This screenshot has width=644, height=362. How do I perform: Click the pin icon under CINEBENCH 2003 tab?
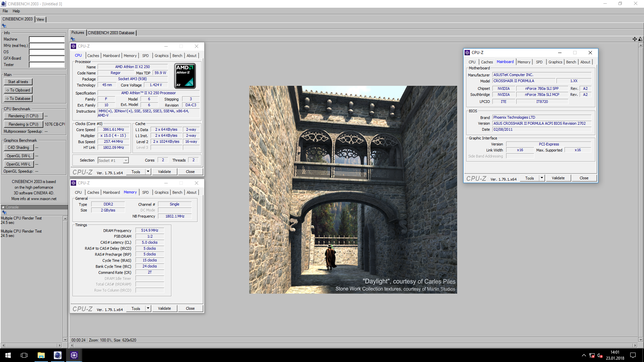coord(4,26)
